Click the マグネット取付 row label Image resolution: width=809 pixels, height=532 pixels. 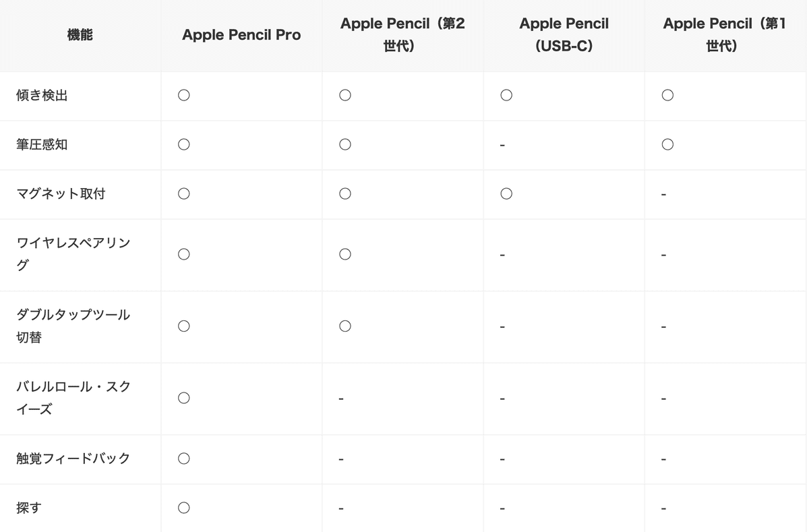[61, 194]
